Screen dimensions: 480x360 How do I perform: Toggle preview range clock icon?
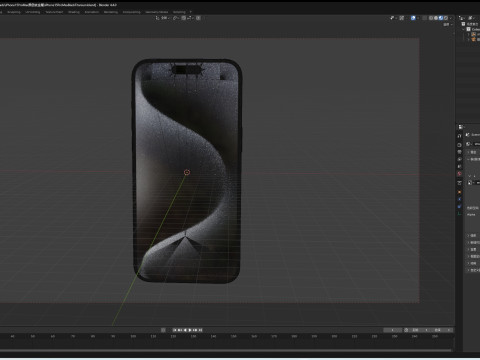pos(406,330)
